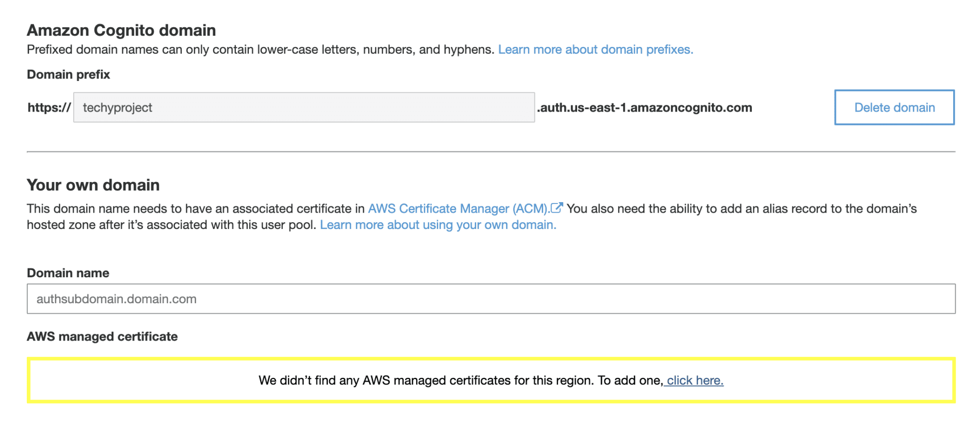980x432 pixels.
Task: Click the Amazon Cognito domain heading
Action: pyautogui.click(x=121, y=30)
